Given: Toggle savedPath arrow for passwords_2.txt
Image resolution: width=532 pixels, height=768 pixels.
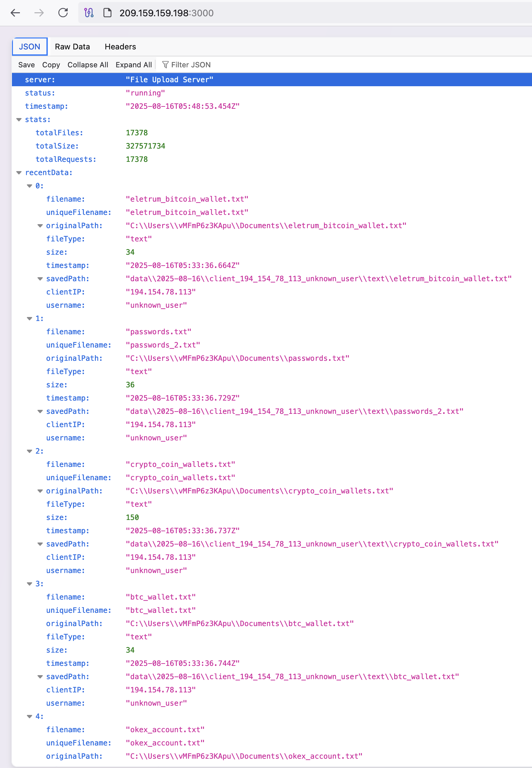Looking at the screenshot, I should pyautogui.click(x=40, y=412).
